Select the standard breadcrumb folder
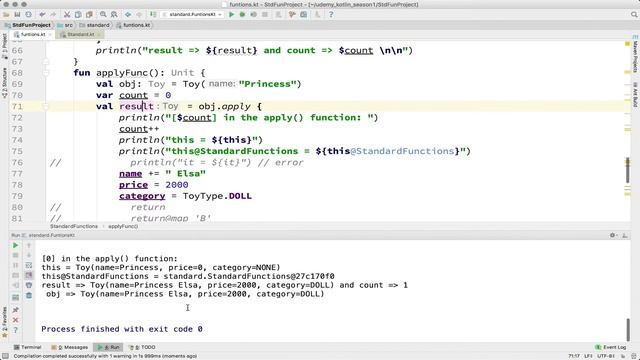 (x=95, y=25)
